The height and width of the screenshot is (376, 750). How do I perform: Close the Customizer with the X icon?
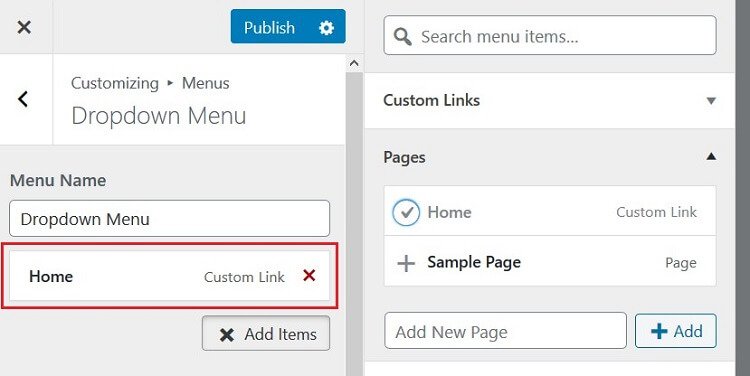tap(24, 27)
